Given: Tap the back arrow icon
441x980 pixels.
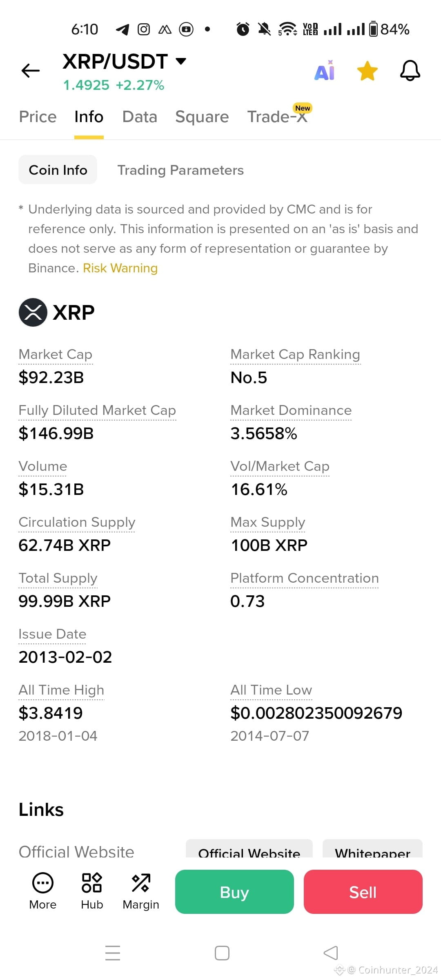Looking at the screenshot, I should (31, 71).
